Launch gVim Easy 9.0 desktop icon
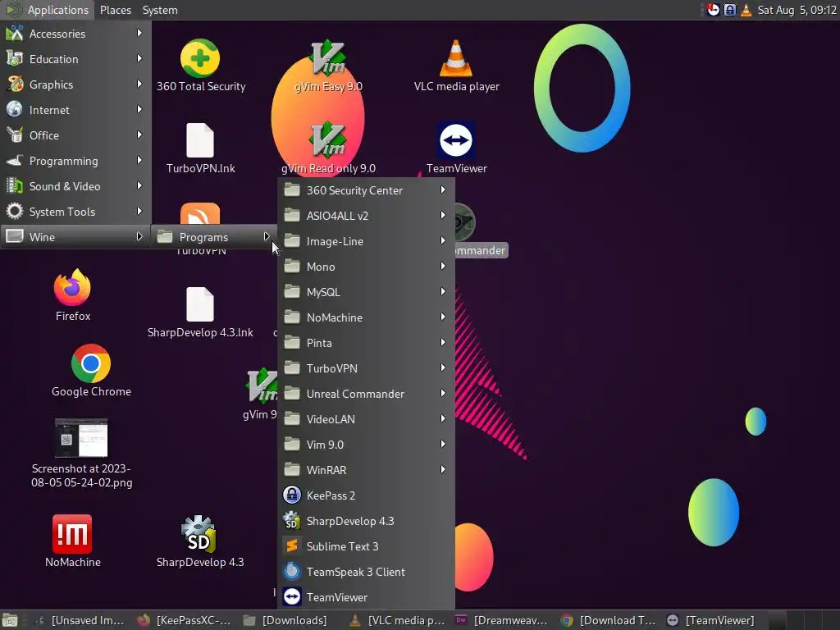Viewport: 840px width, 630px height. tap(328, 65)
